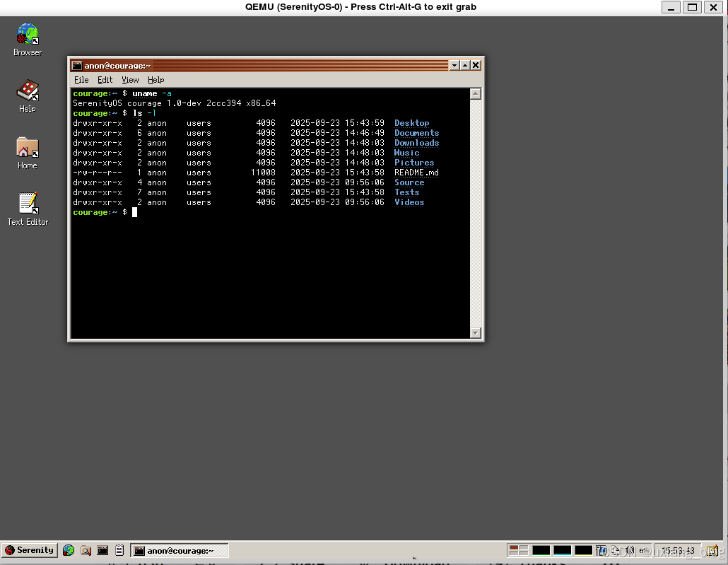Maximize the QEMU window
Image resolution: width=728 pixels, height=565 pixels.
click(692, 7)
